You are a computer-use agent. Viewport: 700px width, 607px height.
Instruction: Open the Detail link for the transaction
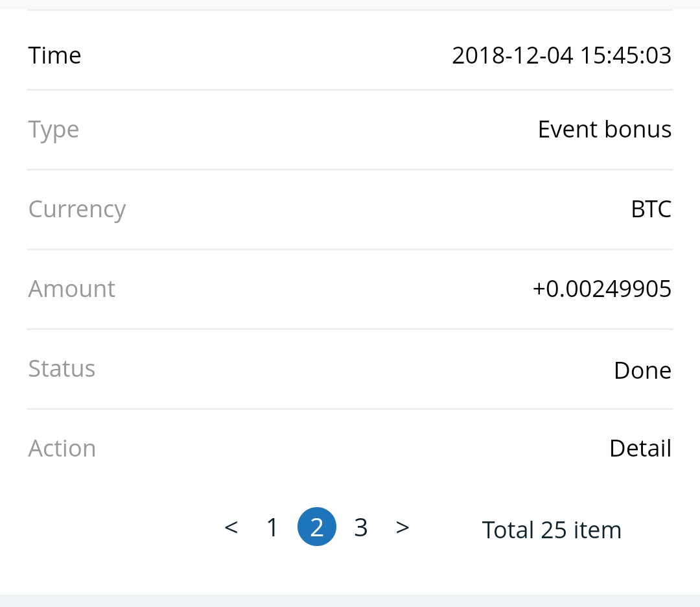[x=640, y=448]
